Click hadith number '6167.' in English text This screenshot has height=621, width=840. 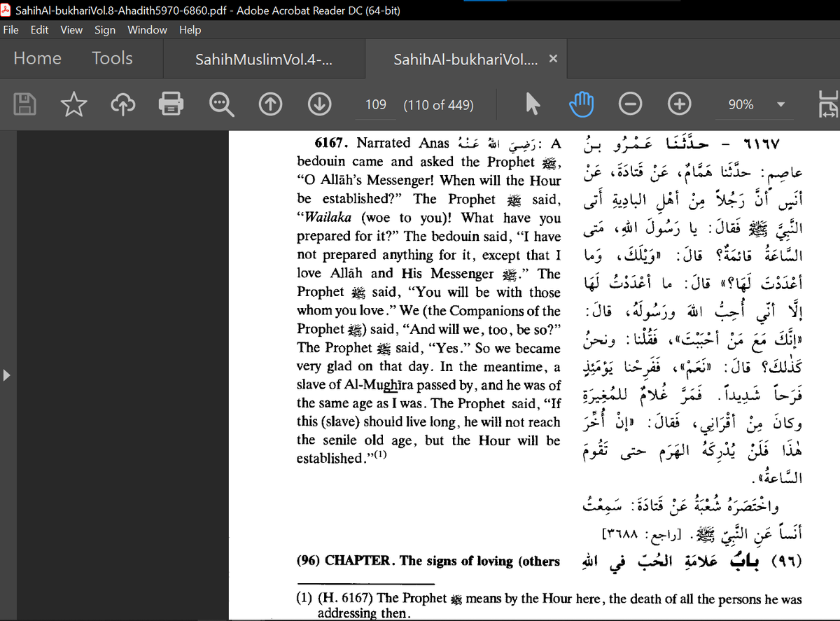332,143
